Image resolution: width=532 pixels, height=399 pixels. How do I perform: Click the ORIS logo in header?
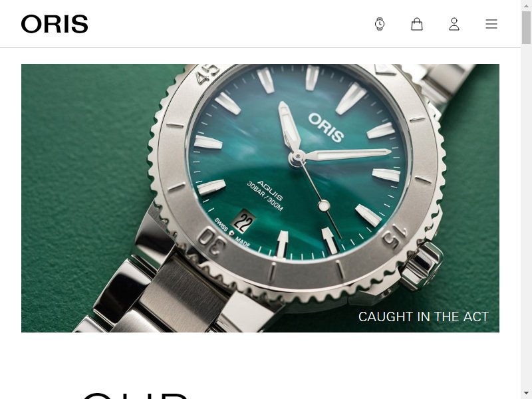(x=55, y=24)
